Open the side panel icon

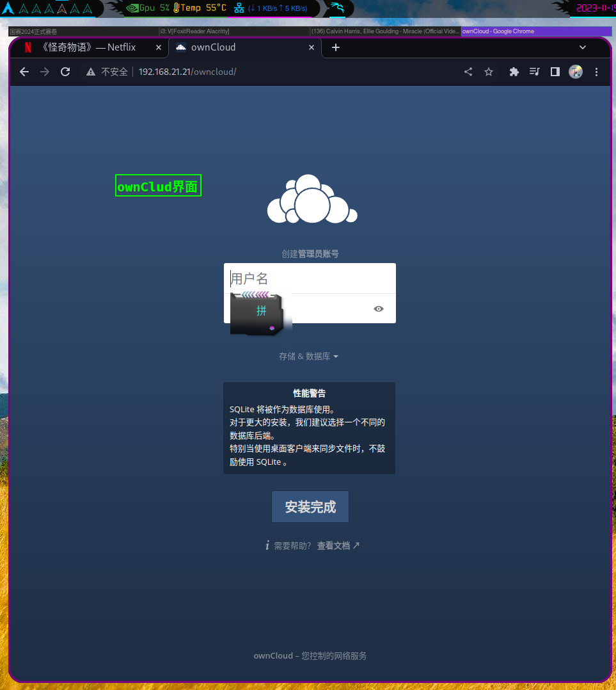555,72
